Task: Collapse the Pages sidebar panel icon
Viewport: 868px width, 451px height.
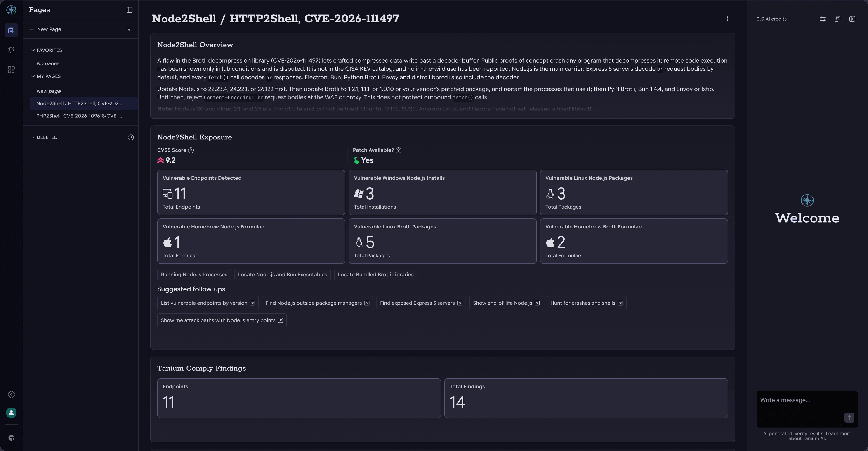Action: pos(129,10)
